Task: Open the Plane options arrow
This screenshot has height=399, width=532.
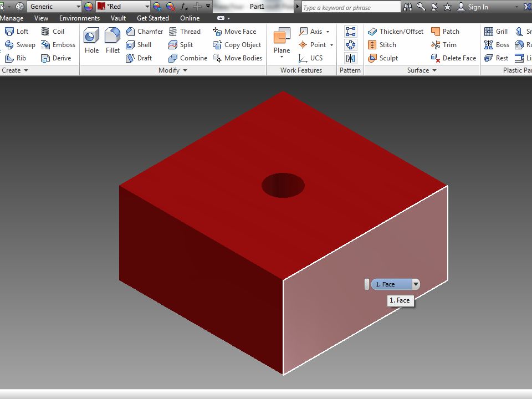Action: coord(282,57)
